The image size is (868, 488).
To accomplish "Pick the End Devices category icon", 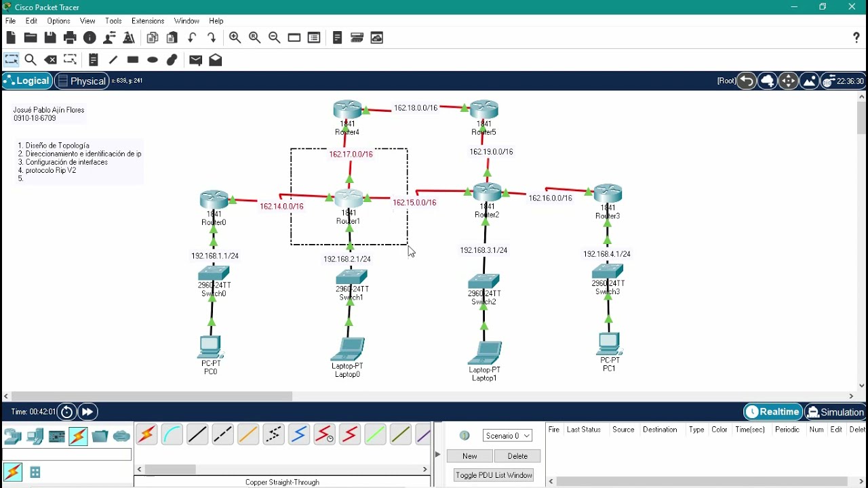I will pyautogui.click(x=35, y=436).
